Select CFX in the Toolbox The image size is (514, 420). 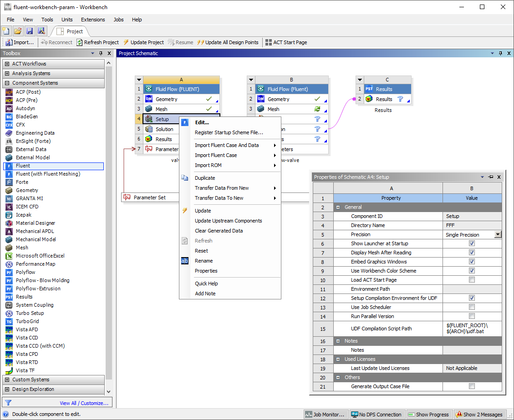point(20,125)
